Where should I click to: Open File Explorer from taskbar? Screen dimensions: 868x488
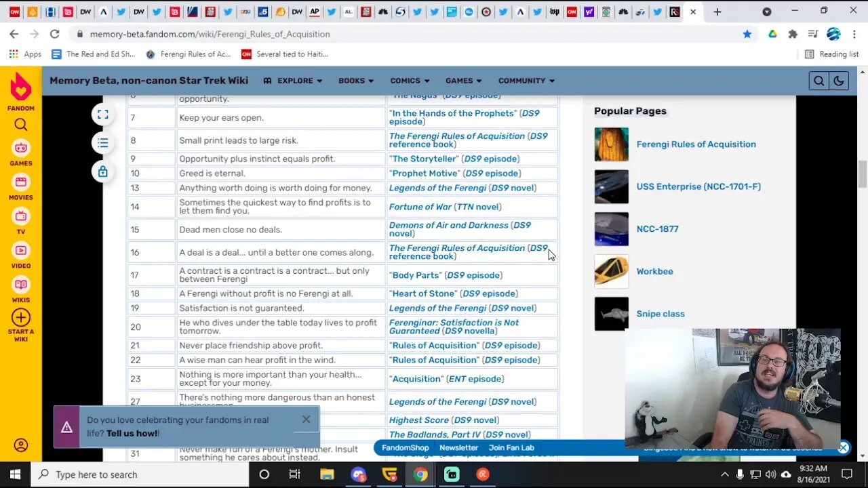tap(327, 474)
